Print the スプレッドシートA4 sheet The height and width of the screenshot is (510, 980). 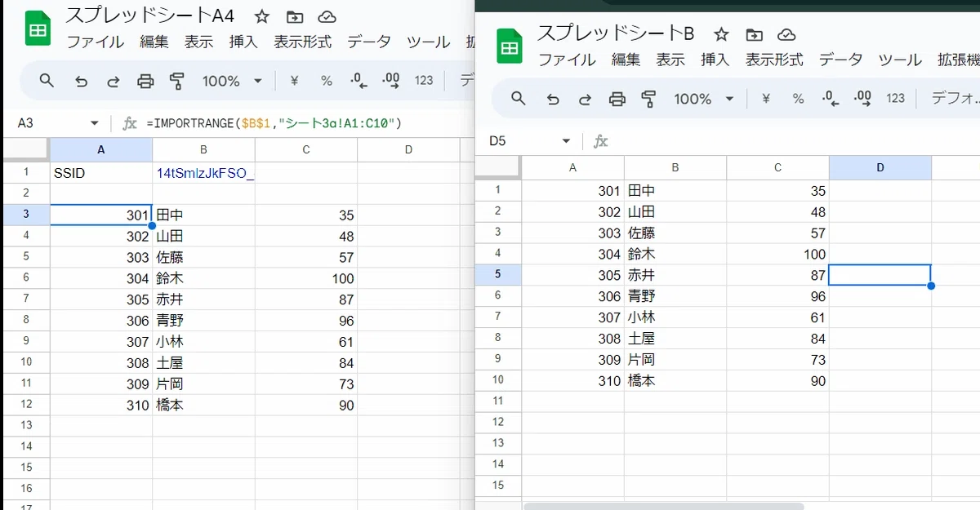[x=145, y=81]
